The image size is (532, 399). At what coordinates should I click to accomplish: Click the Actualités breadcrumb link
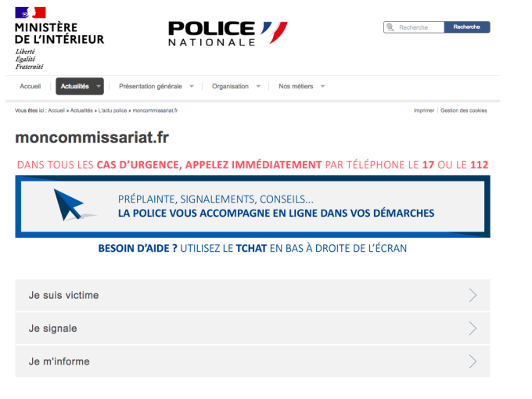(x=81, y=110)
